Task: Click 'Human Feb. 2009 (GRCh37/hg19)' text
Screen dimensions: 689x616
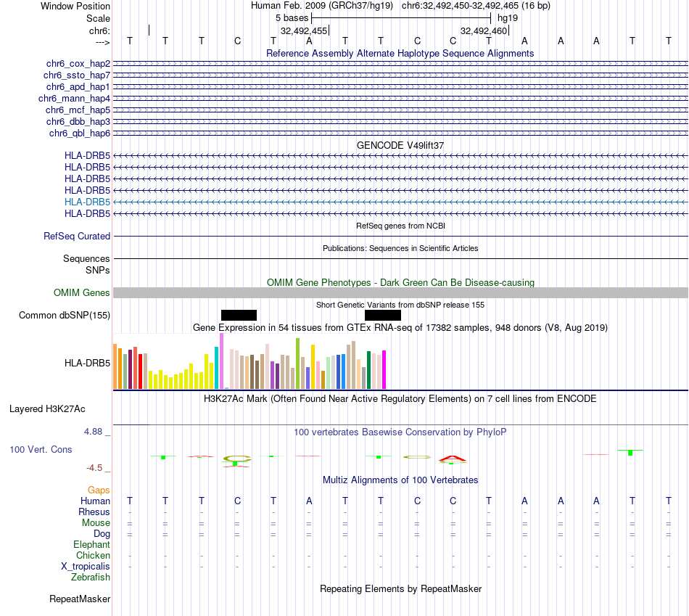Action: tap(323, 6)
